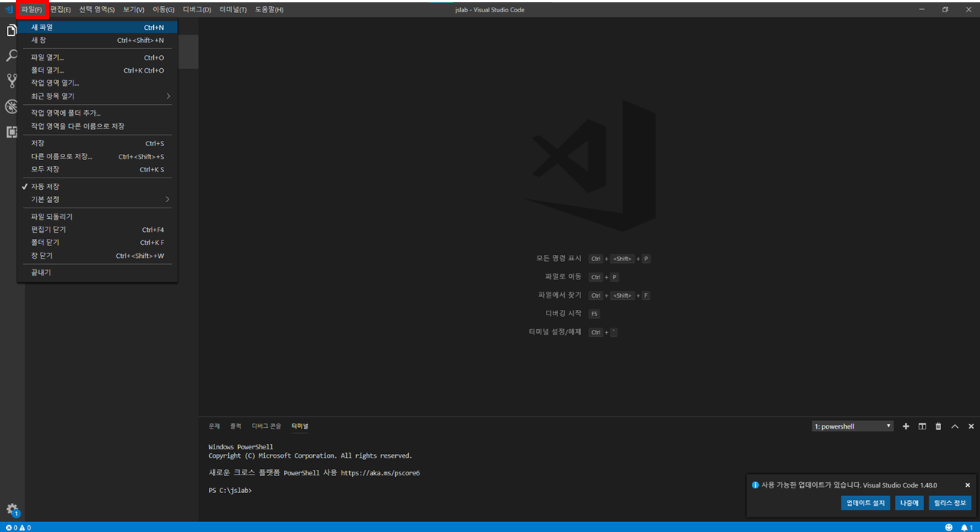This screenshot has width=980, height=532.
Task: Select 편집기 닫기 entry
Action: pyautogui.click(x=97, y=230)
